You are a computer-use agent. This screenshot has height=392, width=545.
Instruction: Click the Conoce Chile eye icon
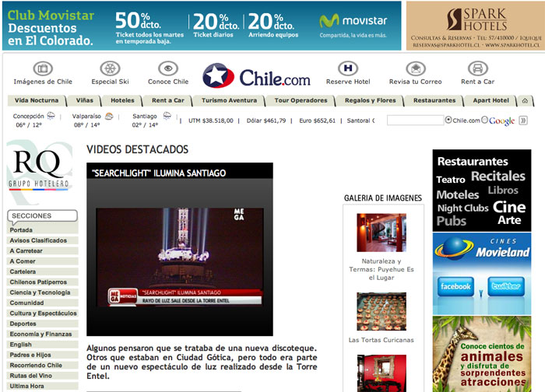point(168,68)
